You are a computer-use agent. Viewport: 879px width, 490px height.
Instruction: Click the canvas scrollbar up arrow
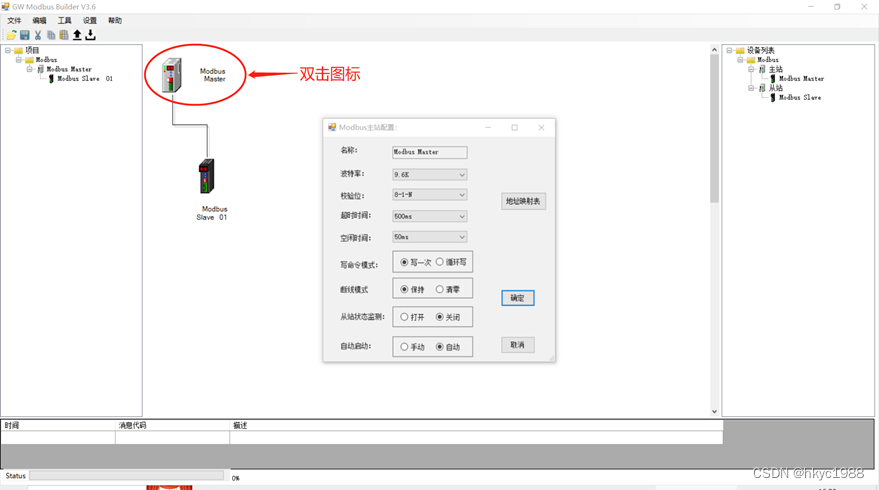[x=714, y=50]
